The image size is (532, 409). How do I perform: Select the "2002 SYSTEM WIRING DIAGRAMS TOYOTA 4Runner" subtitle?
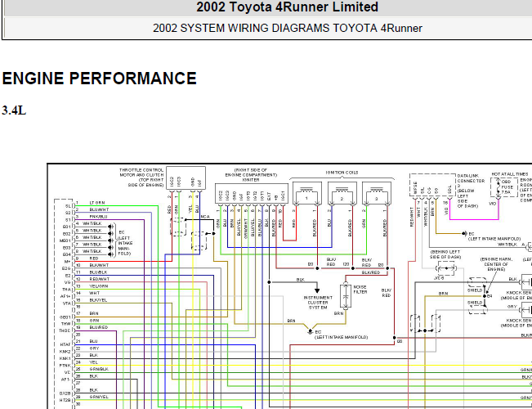point(288,28)
